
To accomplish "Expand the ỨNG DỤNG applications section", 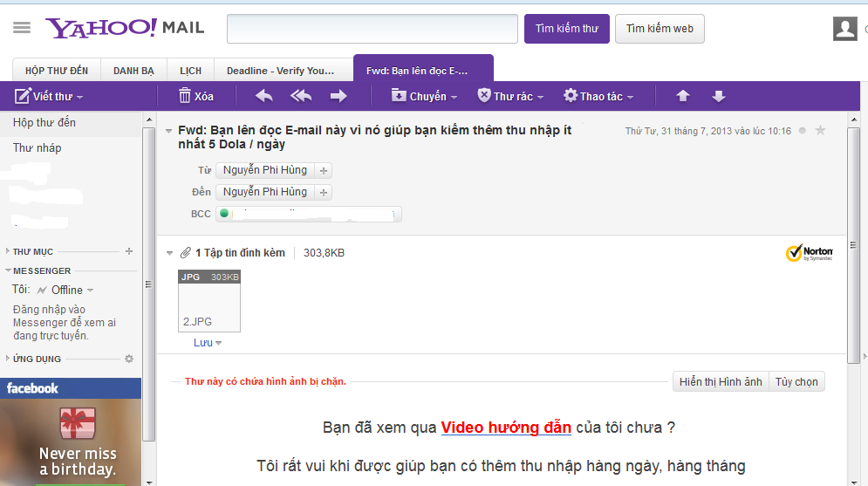I will pyautogui.click(x=8, y=359).
